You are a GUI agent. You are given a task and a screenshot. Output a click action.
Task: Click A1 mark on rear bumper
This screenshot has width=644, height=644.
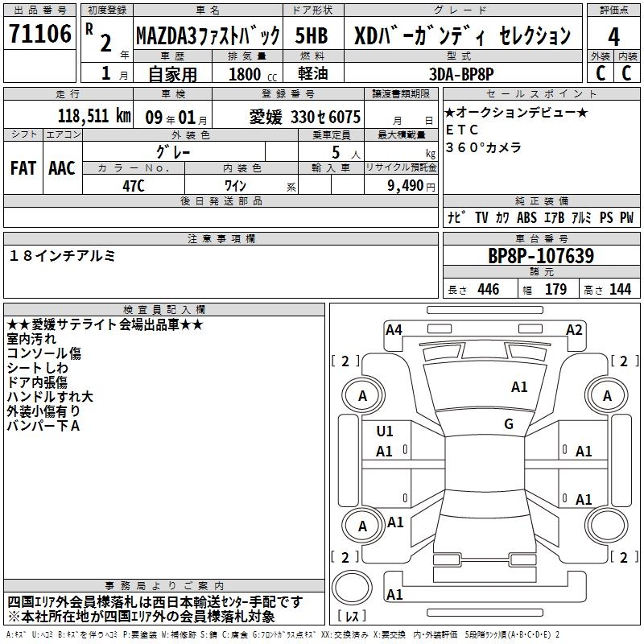tap(394, 595)
